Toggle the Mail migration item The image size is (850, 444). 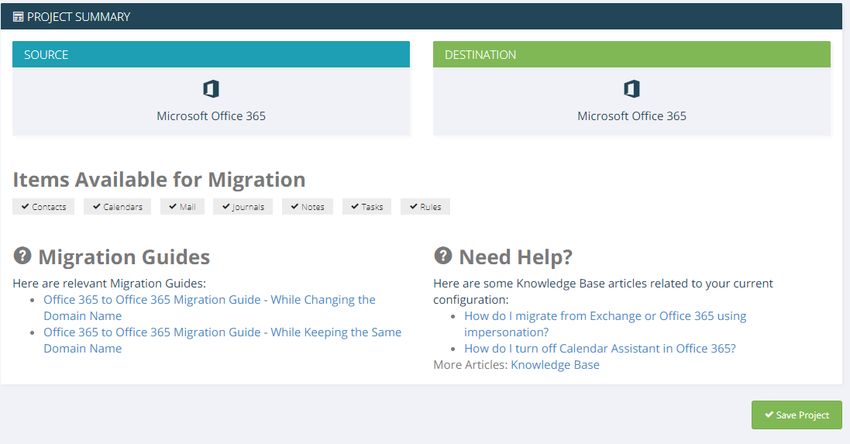pos(182,207)
